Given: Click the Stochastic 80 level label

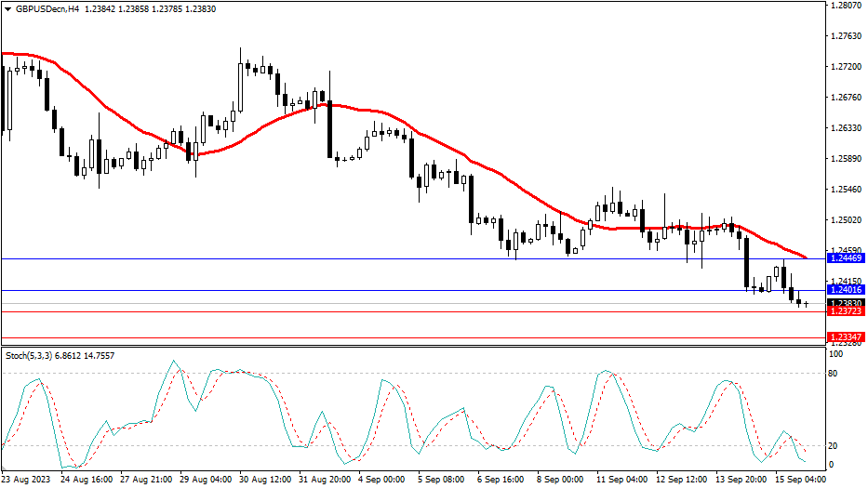Looking at the screenshot, I should 835,374.
